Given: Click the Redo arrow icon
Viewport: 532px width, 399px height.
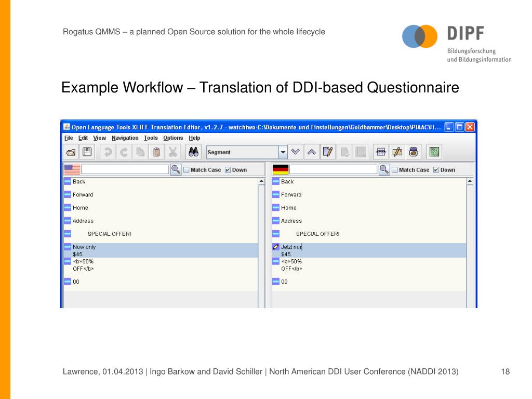Looking at the screenshot, I should tap(124, 152).
